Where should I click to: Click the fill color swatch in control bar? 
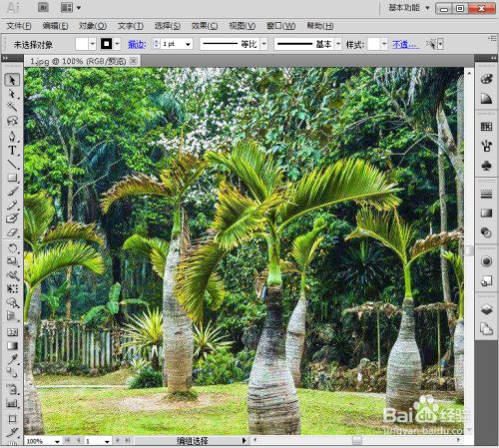(x=82, y=44)
